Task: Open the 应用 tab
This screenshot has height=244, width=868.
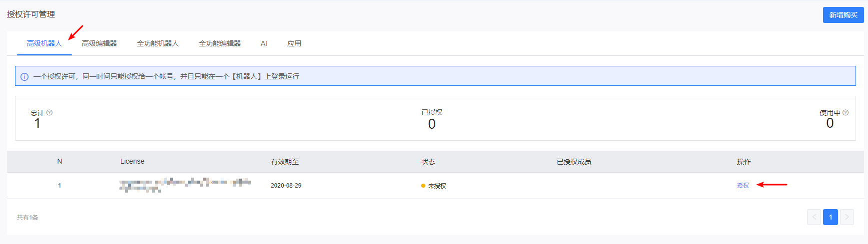Action: coord(294,43)
